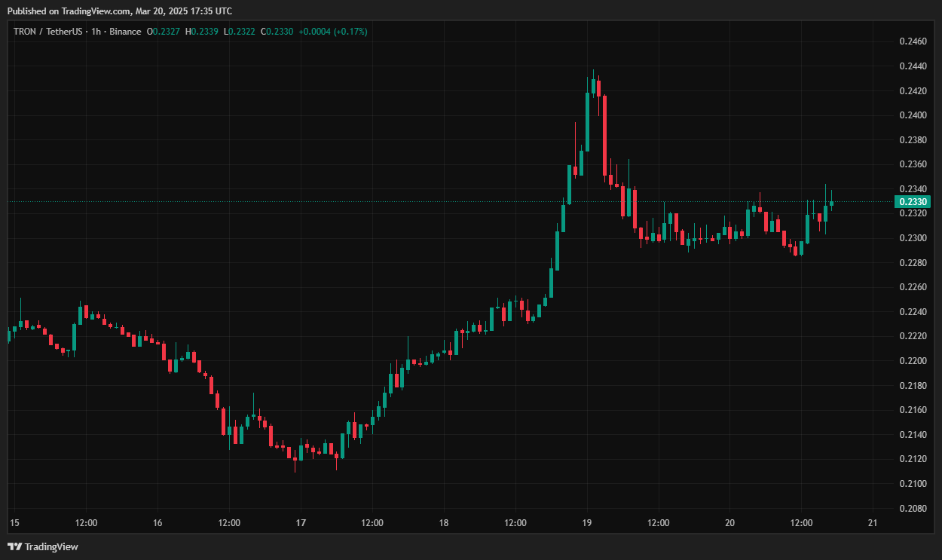The width and height of the screenshot is (942, 560).
Task: Click the Published on TradingView.com header text
Action: (119, 11)
